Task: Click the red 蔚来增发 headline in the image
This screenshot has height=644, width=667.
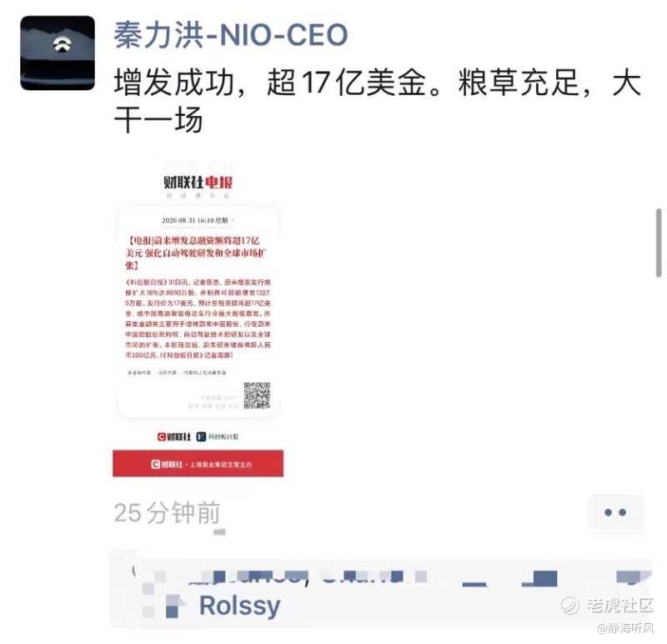Action: coord(196,253)
